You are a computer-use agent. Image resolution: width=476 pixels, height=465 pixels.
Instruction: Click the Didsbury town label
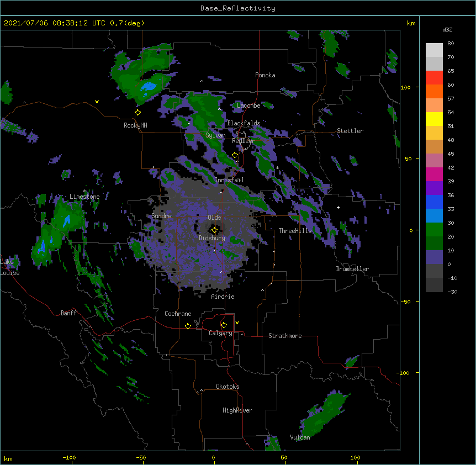[212, 238]
